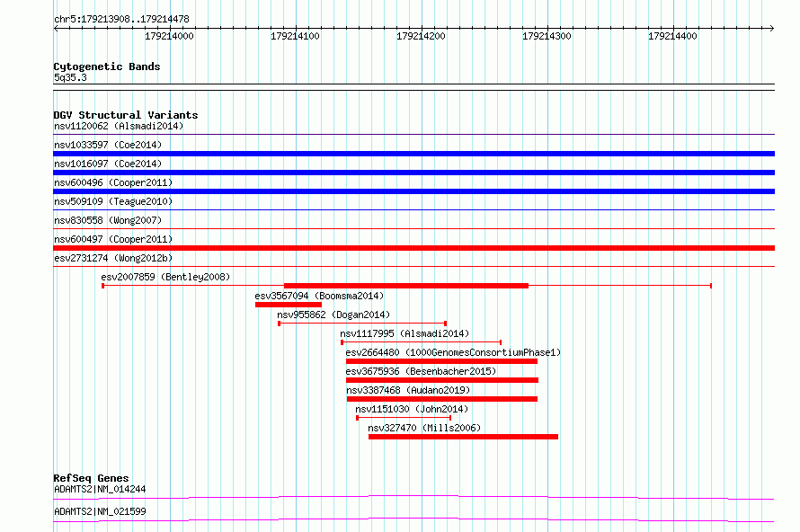Click the magenta line of ADAMTS2|NM_021599
The image size is (800, 532).
[413, 519]
